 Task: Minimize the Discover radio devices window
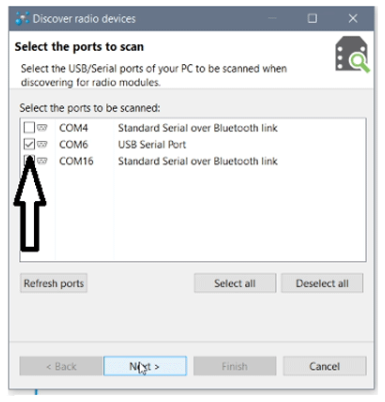(272, 18)
